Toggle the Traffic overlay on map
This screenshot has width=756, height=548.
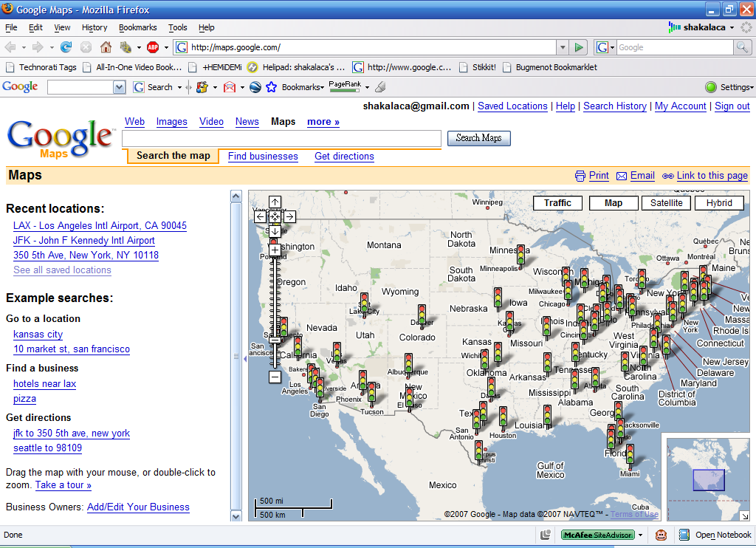[557, 203]
